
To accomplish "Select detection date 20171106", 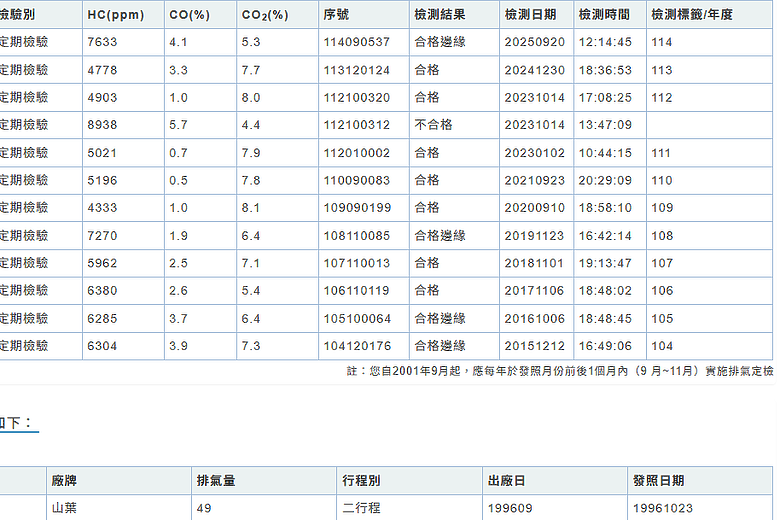I will click(534, 290).
